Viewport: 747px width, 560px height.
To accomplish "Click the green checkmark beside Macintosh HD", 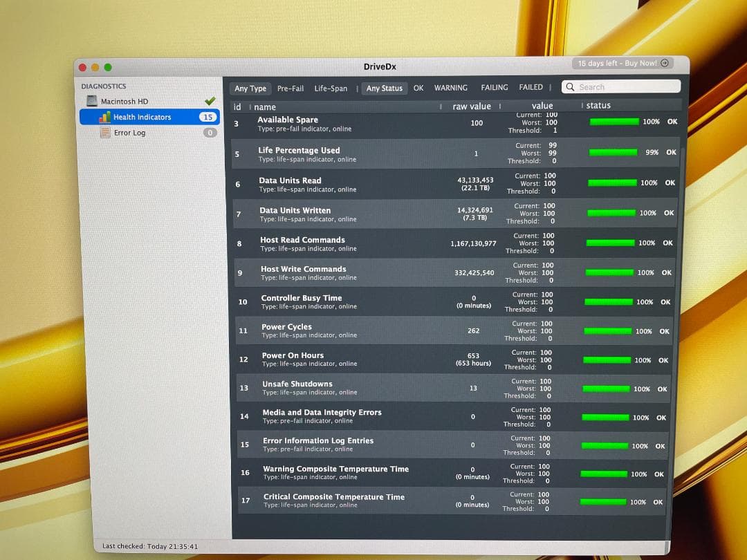I will [x=210, y=101].
